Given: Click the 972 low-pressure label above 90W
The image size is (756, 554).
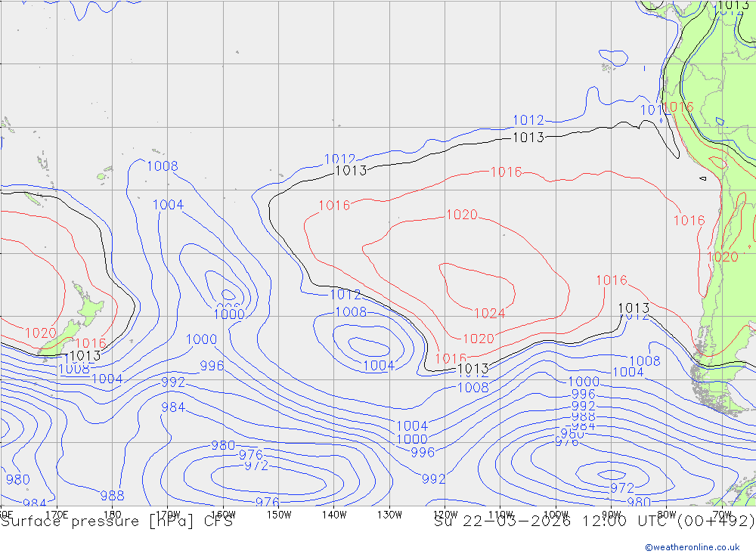Looking at the screenshot, I should coord(622,488).
